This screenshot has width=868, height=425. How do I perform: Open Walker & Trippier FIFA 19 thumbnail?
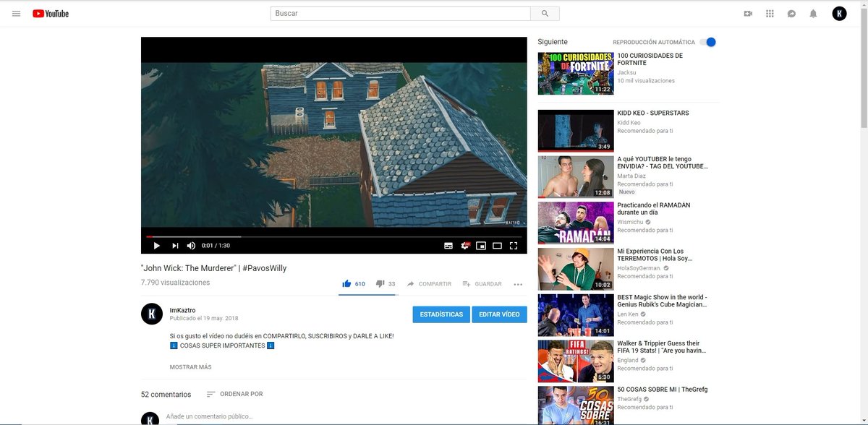(576, 361)
